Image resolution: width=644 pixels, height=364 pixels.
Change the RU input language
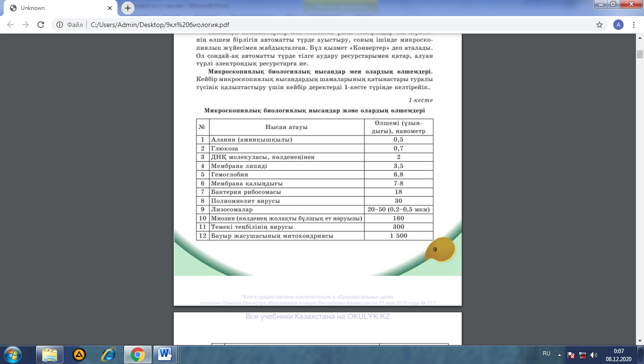(x=546, y=354)
